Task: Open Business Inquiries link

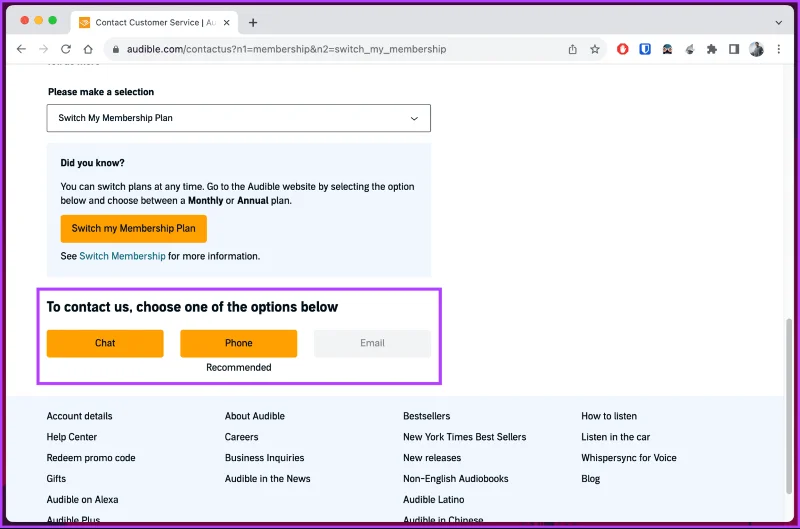Action: (x=265, y=458)
